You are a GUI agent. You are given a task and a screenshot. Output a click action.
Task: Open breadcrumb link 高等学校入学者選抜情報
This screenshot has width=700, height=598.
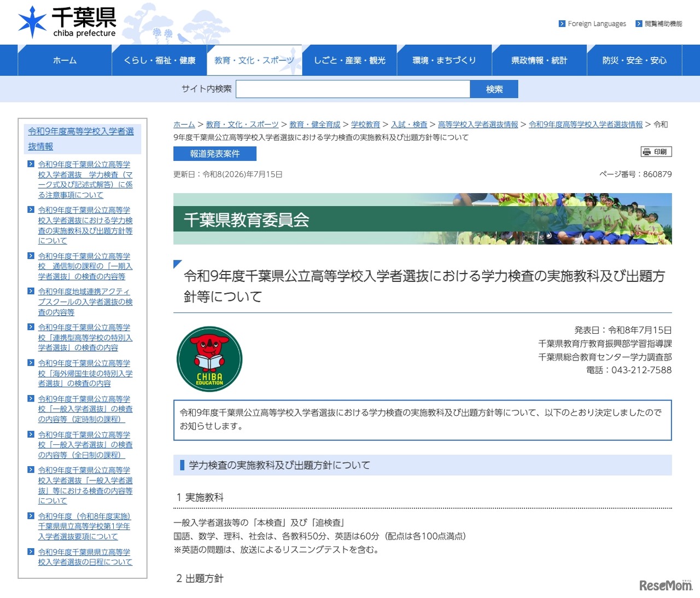point(478,125)
